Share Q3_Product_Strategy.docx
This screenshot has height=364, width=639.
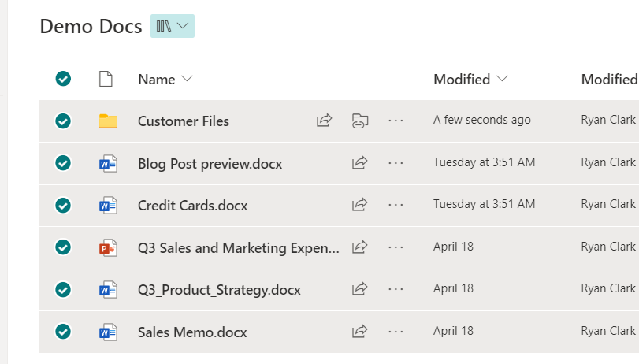[x=360, y=288]
